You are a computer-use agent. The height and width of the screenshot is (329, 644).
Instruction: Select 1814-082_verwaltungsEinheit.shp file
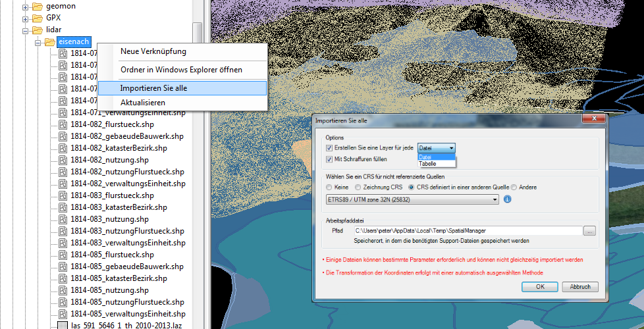click(x=128, y=184)
